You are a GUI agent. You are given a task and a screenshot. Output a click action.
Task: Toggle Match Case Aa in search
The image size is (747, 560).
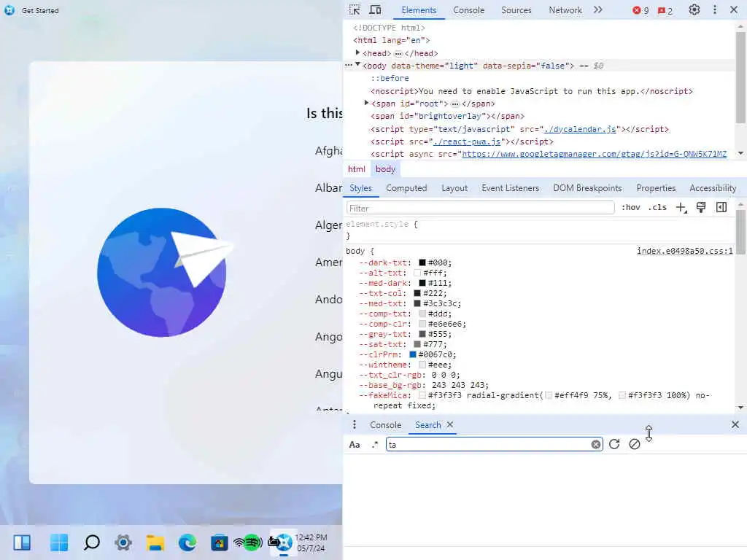point(355,445)
